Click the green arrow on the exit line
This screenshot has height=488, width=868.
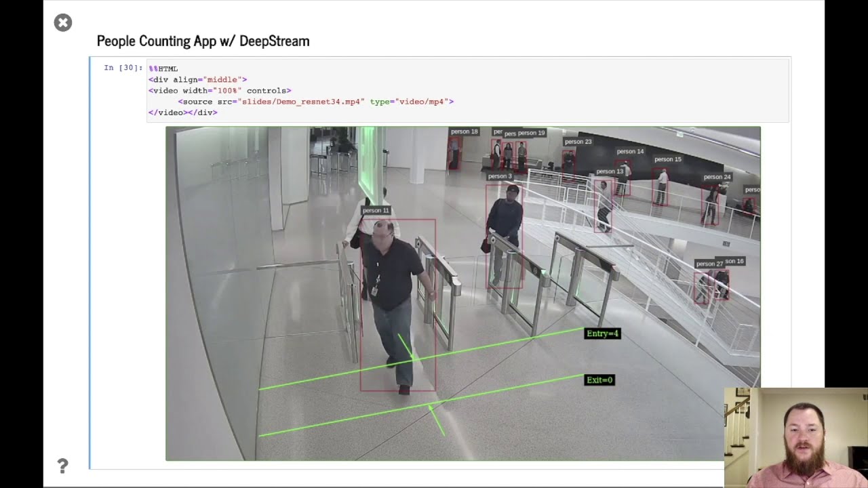(x=437, y=419)
